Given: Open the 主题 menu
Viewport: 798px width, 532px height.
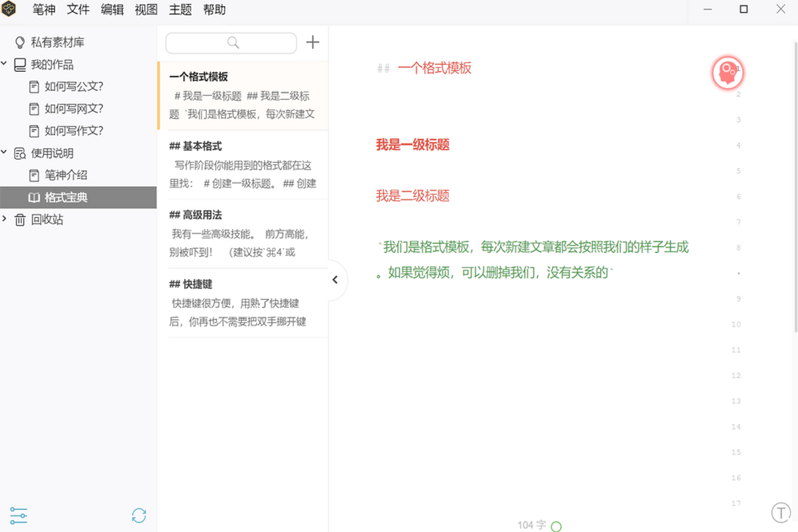Looking at the screenshot, I should (x=180, y=10).
